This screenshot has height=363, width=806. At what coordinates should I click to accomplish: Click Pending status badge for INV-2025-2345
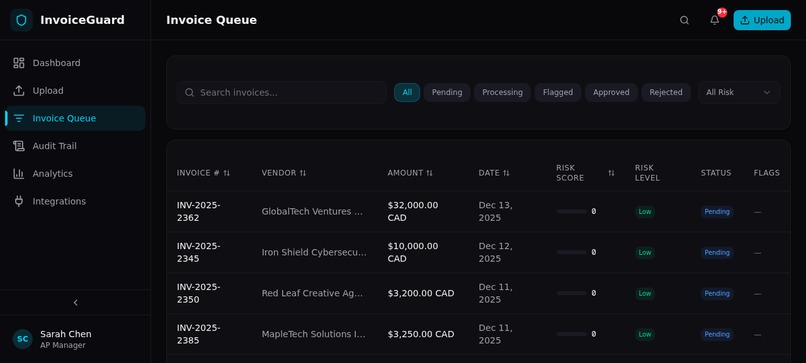(x=717, y=252)
